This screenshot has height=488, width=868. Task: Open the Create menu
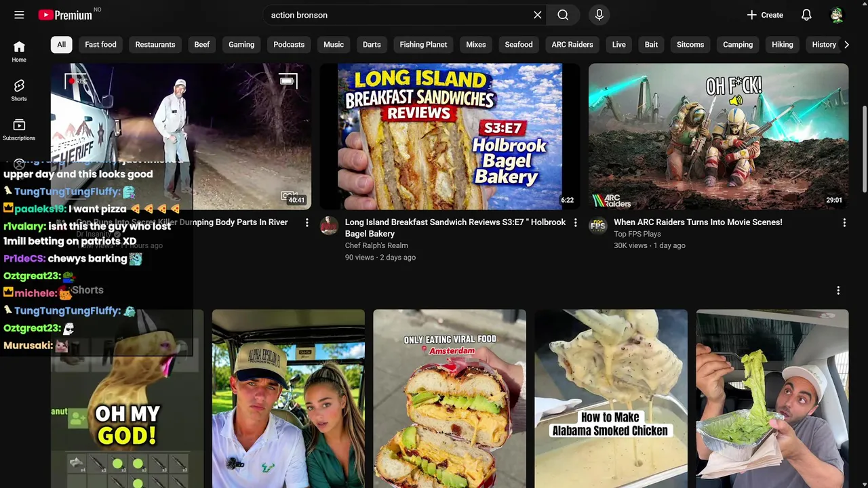(x=765, y=15)
